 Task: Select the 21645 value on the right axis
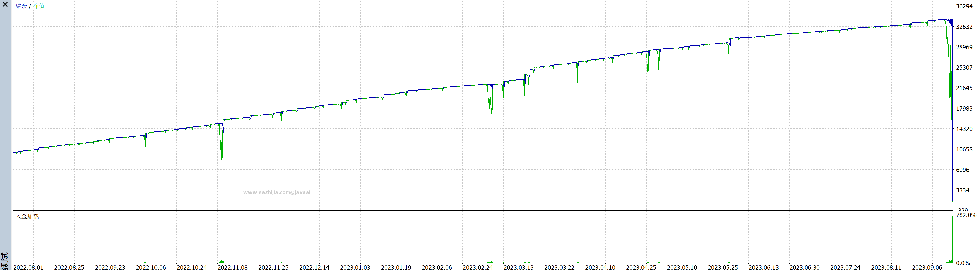click(964, 88)
